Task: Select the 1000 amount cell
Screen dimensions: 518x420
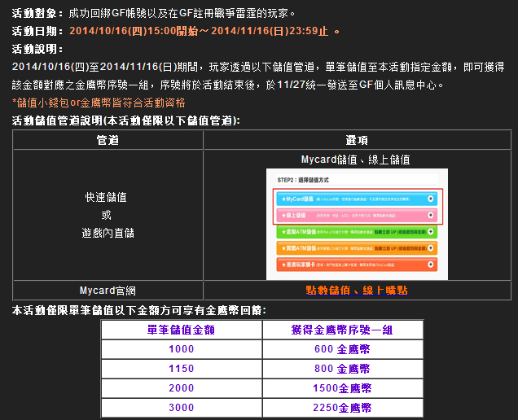Action: 182,349
